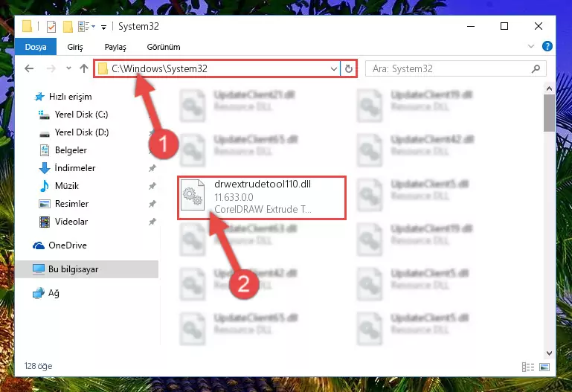The image size is (572, 392).
Task: Select Ağ in the navigation pane
Action: (54, 293)
